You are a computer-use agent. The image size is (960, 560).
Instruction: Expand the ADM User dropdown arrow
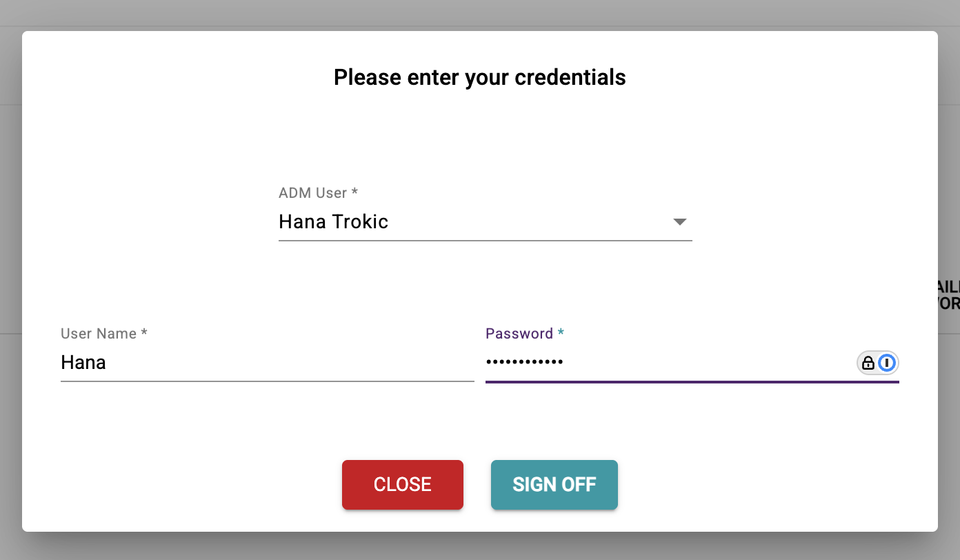pos(679,222)
